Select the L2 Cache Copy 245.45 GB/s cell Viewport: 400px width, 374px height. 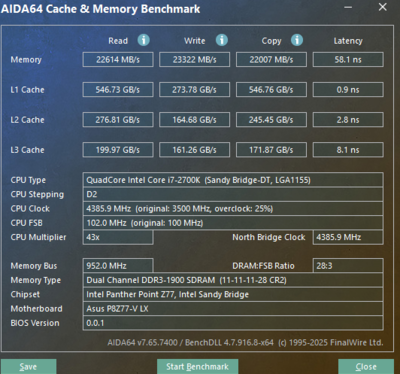tap(271, 120)
